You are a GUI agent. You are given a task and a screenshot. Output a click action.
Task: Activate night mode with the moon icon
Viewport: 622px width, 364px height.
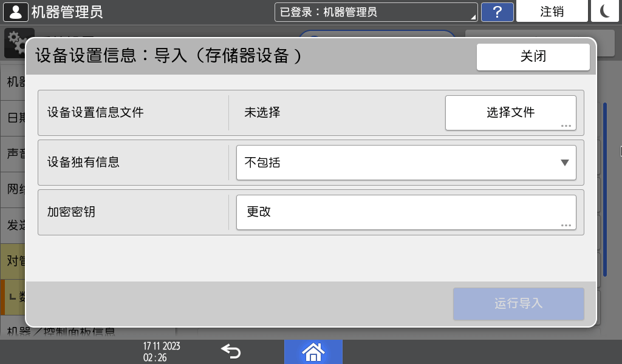click(x=605, y=11)
